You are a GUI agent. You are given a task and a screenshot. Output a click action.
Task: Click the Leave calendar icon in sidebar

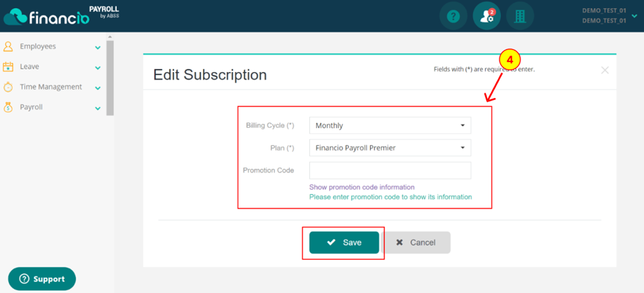tap(8, 67)
